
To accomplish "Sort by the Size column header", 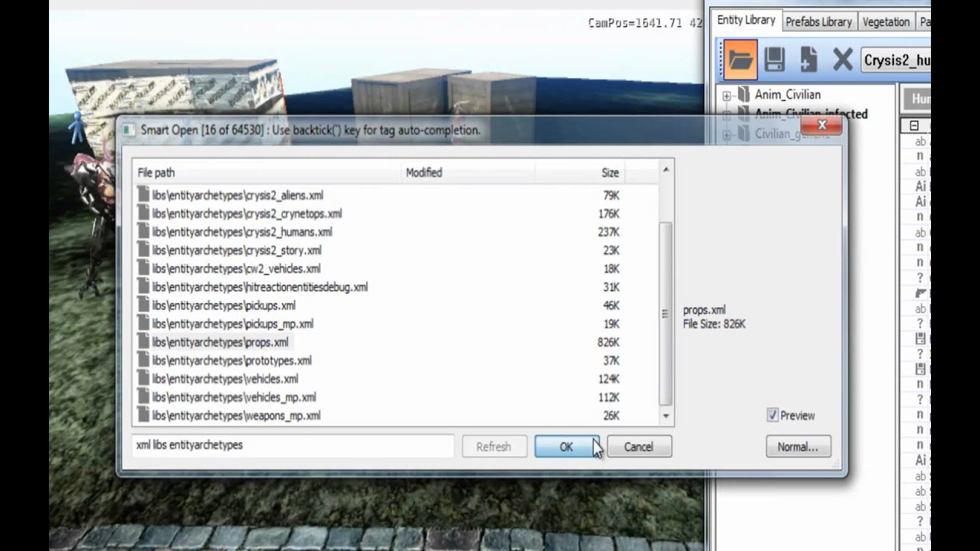I will pos(580,173).
